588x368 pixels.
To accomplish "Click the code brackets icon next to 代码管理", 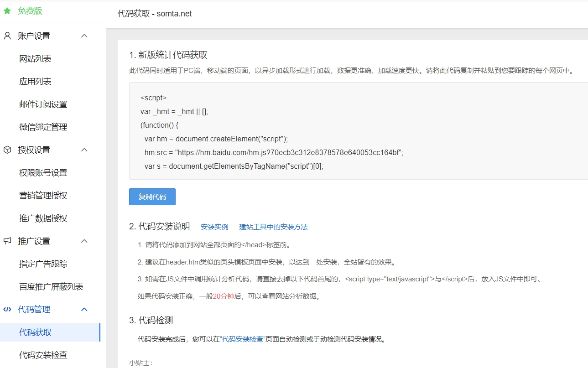I will click(x=7, y=310).
